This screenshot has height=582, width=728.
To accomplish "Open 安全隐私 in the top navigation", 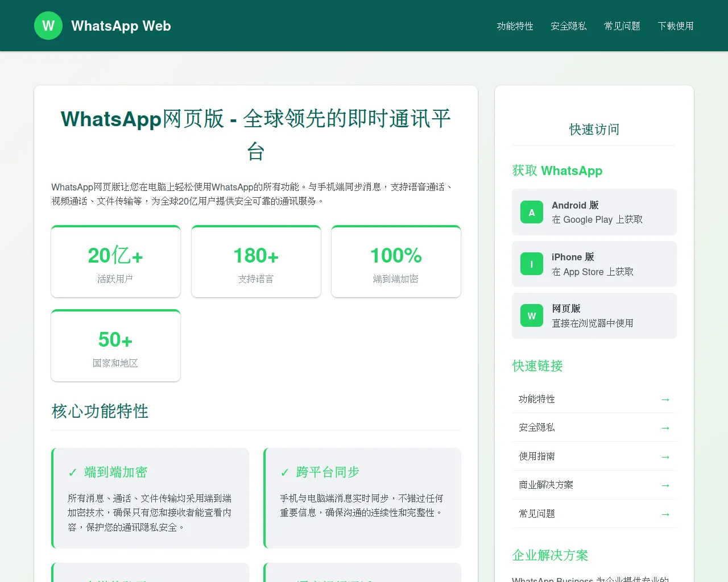I will pyautogui.click(x=568, y=26).
